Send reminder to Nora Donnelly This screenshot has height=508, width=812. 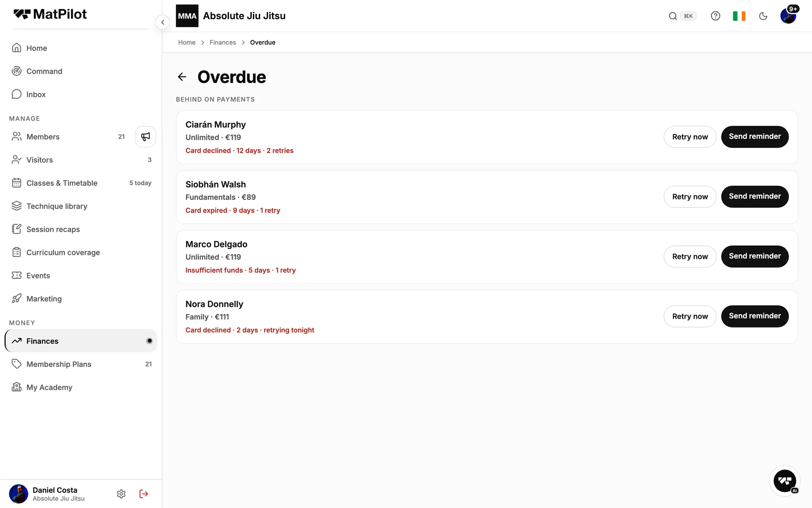(755, 316)
